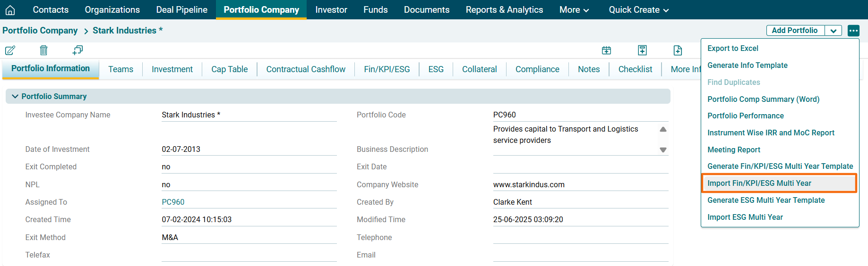Click the three-dot more actions icon
Screen dimensions: 868x266
tap(853, 31)
